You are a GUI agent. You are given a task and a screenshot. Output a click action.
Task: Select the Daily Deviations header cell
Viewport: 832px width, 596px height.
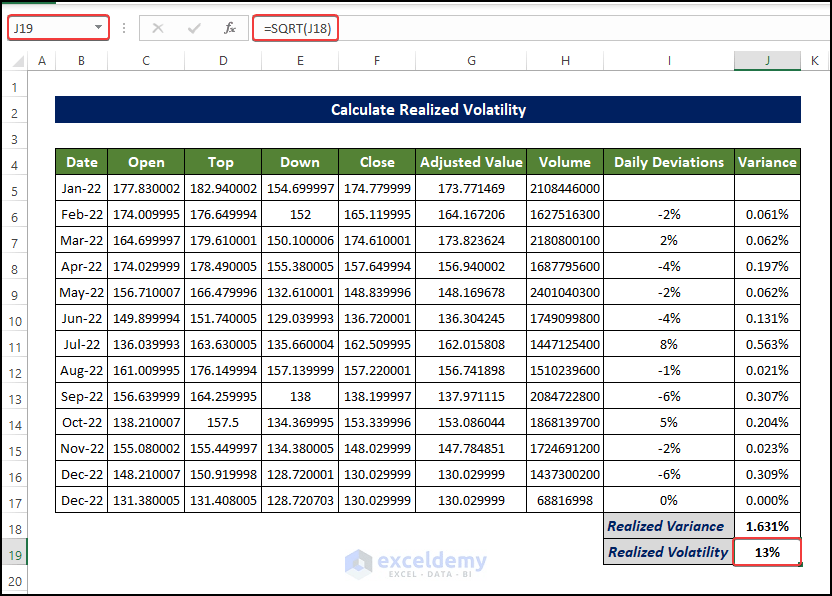coord(668,162)
